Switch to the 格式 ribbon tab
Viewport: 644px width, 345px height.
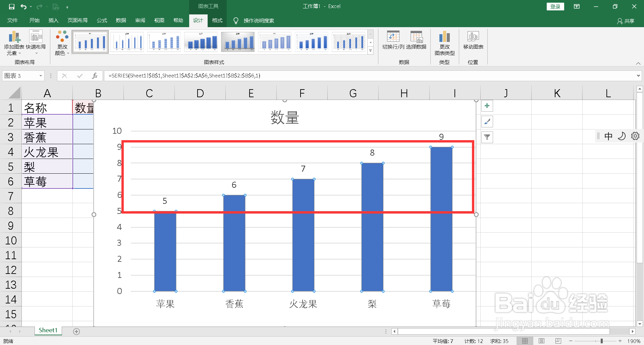point(217,20)
